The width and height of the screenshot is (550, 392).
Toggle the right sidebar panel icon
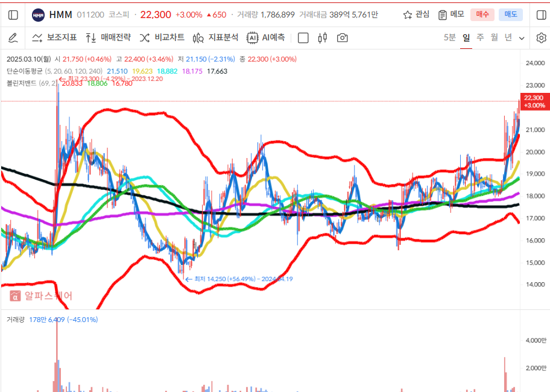[x=542, y=14]
